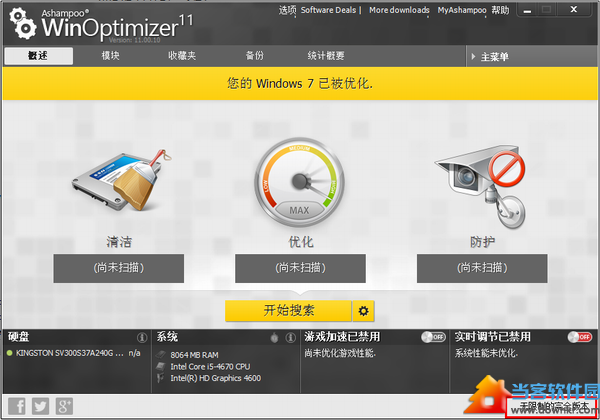This screenshot has height=420, width=600.
Task: Select the KINGSTON SV300S37A240G drive entry
Action: [73, 353]
